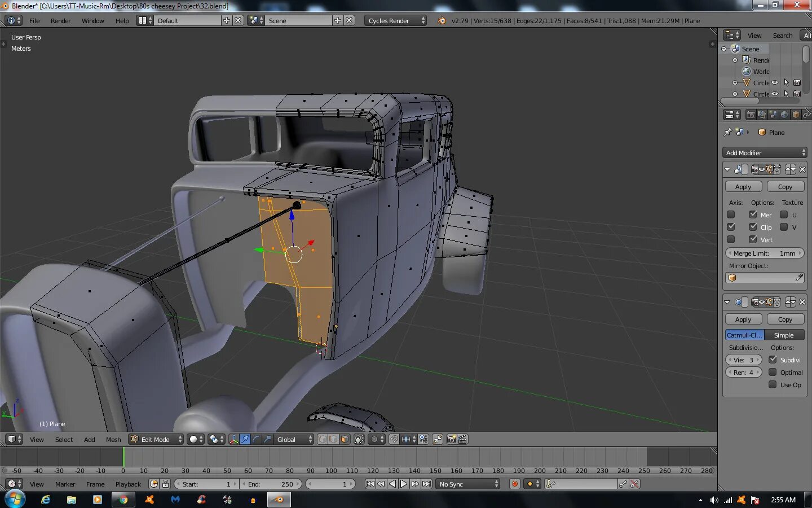This screenshot has width=812, height=508.
Task: Click the eyedropper in Mirror Object field
Action: tap(799, 278)
